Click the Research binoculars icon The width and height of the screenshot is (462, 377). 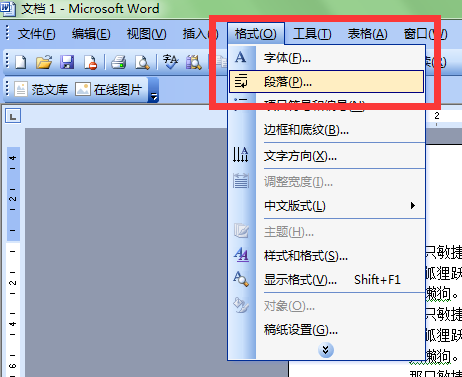tap(194, 62)
